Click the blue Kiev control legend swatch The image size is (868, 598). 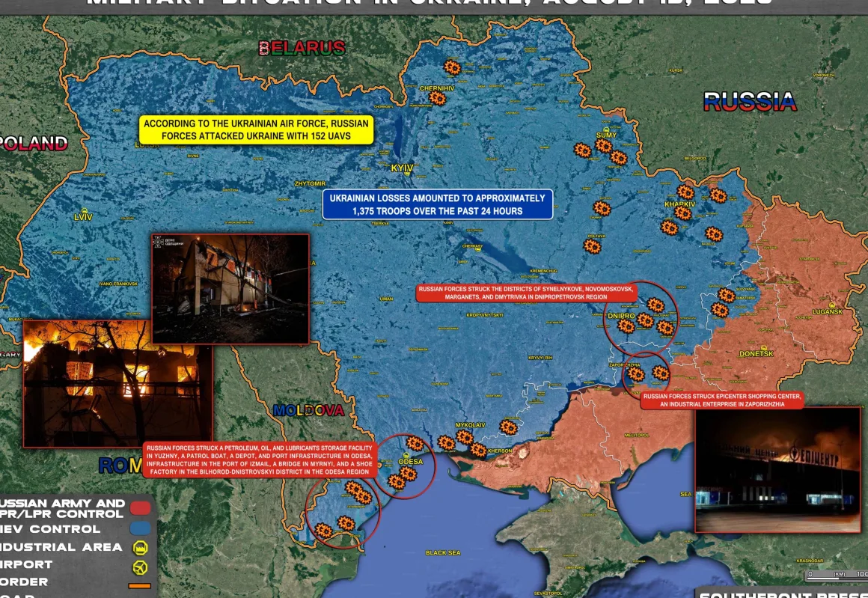[141, 528]
